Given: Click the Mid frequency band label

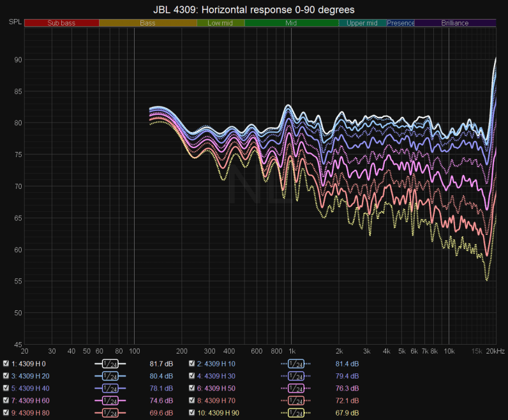Looking at the screenshot, I should (x=291, y=23).
